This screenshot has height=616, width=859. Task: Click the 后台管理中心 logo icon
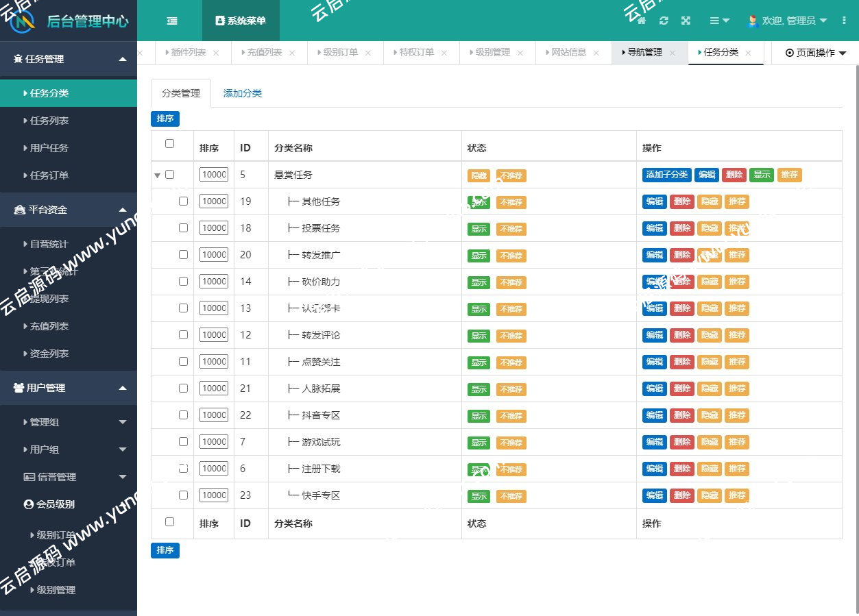21,21
